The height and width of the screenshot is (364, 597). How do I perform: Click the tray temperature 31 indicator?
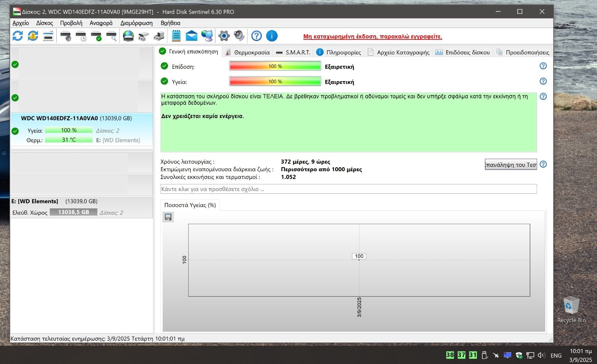click(473, 355)
